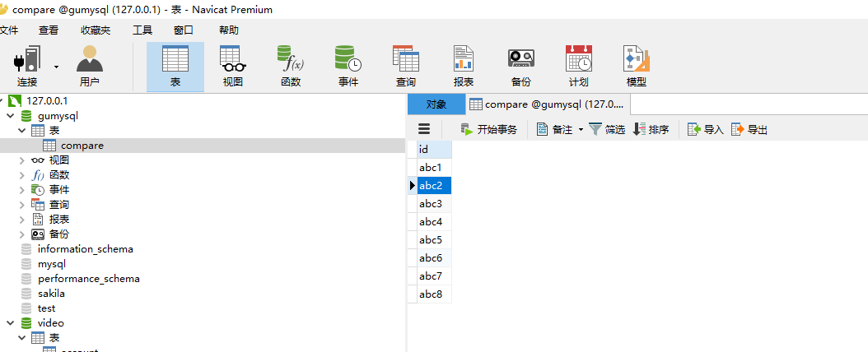Open the 事件 events toolbar icon

click(348, 67)
